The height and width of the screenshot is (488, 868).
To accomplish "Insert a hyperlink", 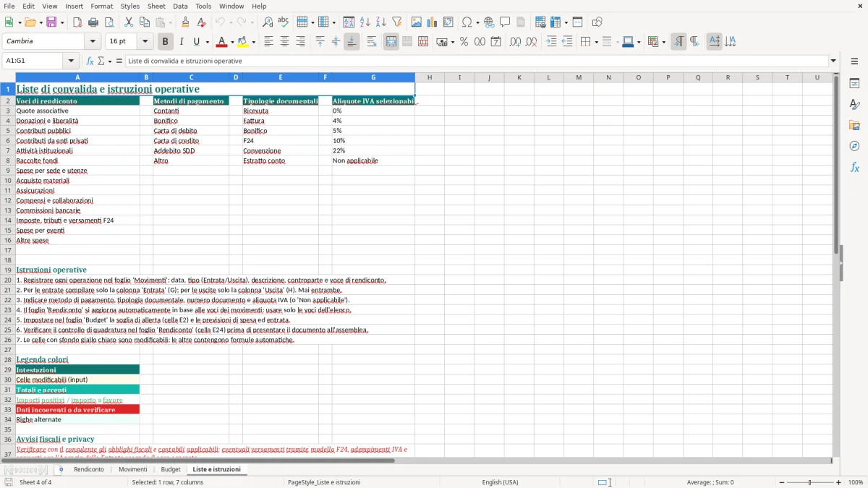I will [490, 22].
